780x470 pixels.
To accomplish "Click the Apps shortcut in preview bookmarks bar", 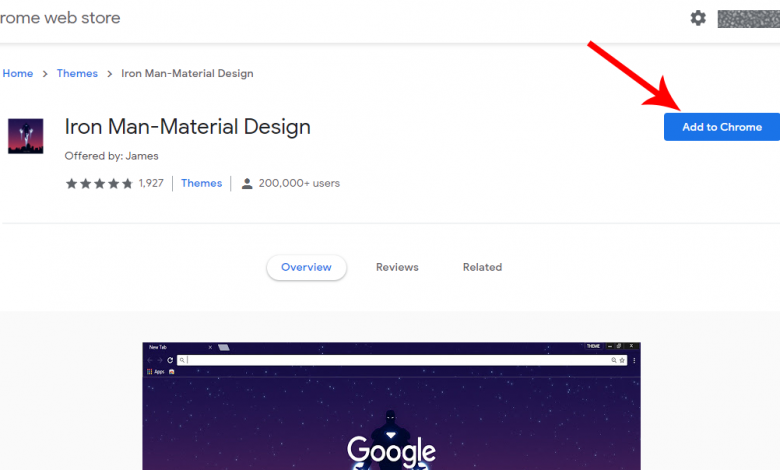I will point(156,372).
